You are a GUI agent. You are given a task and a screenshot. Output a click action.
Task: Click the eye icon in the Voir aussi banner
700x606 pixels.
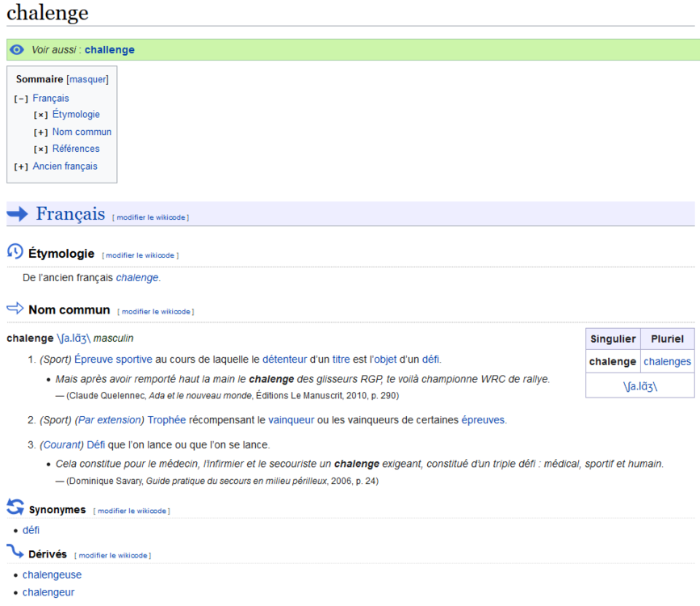[x=16, y=49]
